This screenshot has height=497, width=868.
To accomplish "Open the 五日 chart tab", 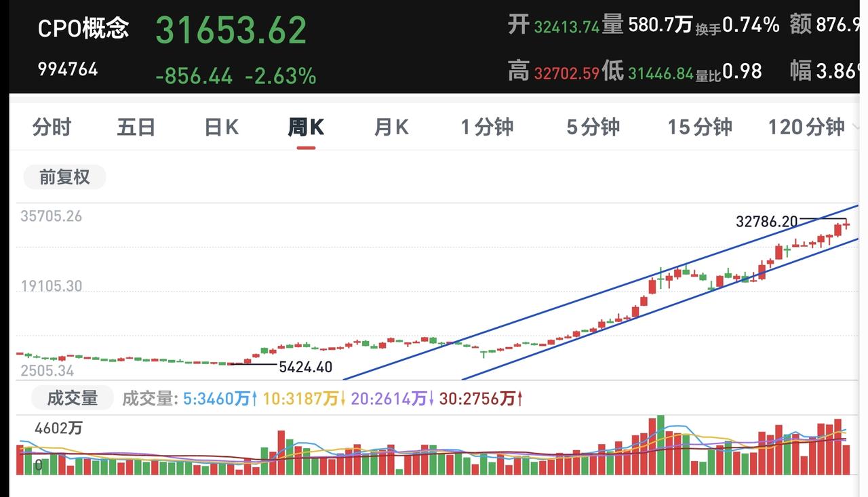I will point(136,127).
